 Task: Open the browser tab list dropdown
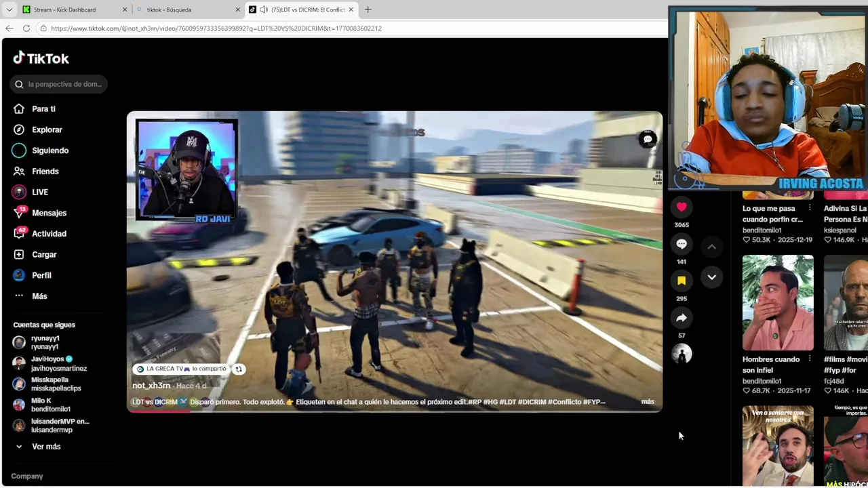pyautogui.click(x=9, y=9)
